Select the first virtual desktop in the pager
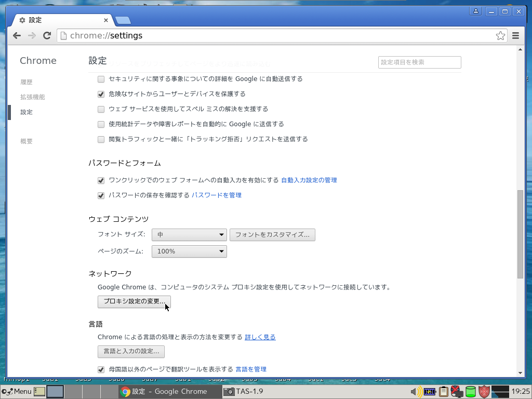 (55, 391)
